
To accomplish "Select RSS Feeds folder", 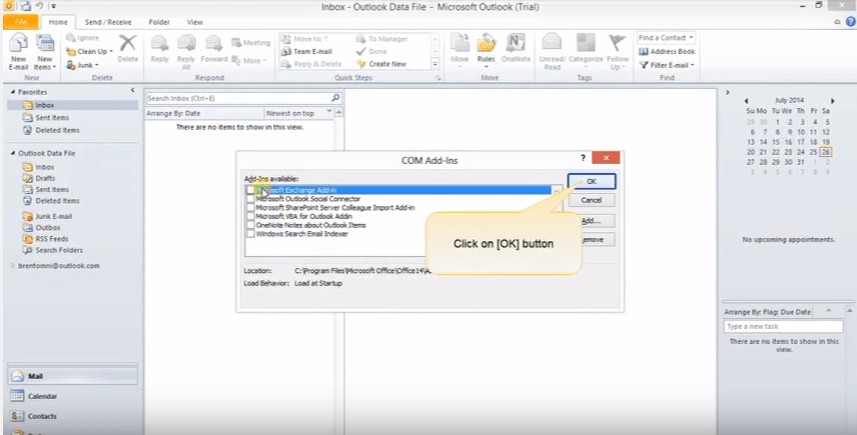I will coord(51,239).
